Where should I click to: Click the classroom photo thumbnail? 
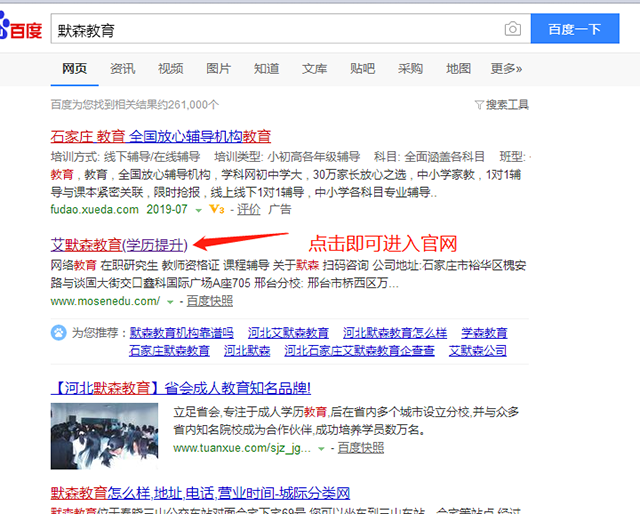point(104,436)
